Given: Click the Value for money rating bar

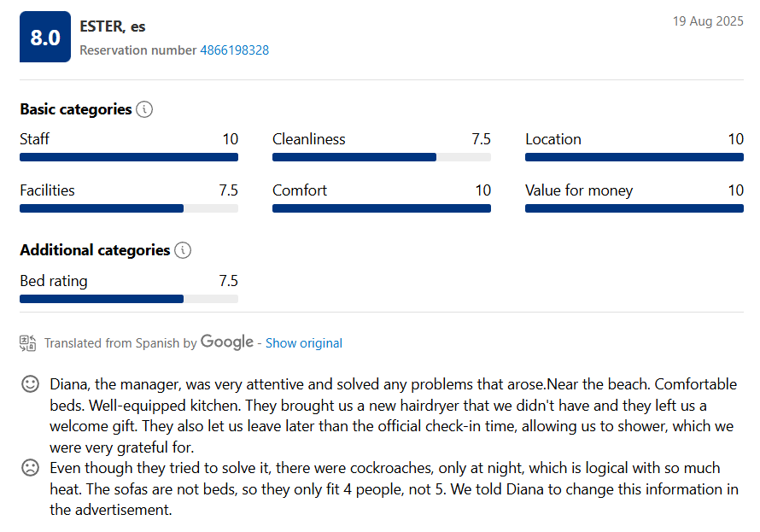Looking at the screenshot, I should click(x=634, y=208).
